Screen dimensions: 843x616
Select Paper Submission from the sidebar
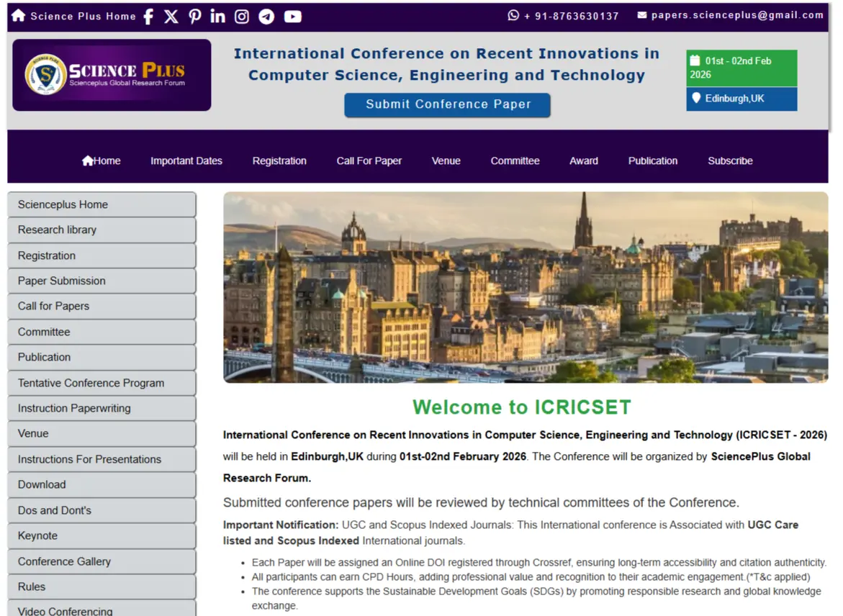(102, 281)
